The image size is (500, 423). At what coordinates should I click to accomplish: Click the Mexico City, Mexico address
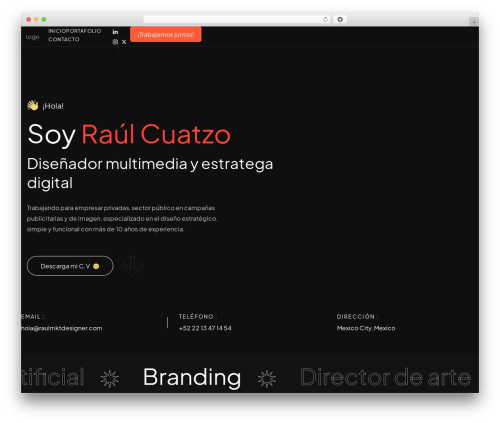tap(366, 328)
